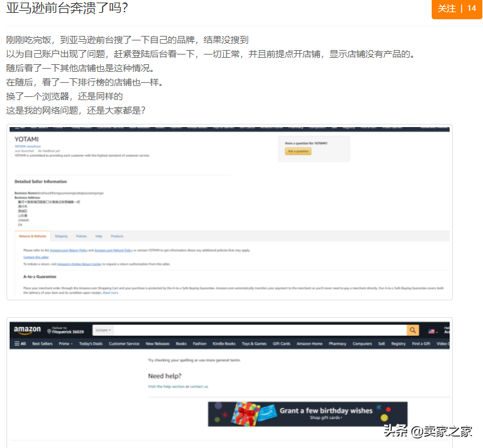Go to Customer Service nav item
The image size is (483, 448).
click(x=124, y=343)
